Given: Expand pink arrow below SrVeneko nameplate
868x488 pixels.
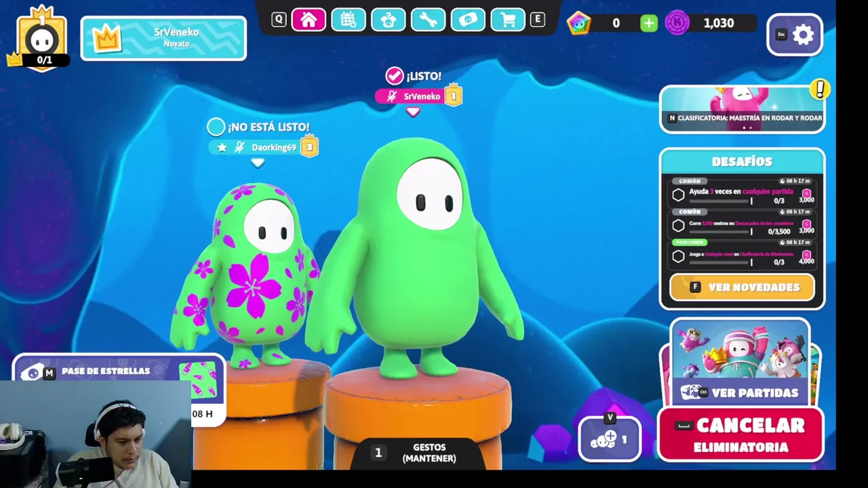Looking at the screenshot, I should pyautogui.click(x=413, y=112).
